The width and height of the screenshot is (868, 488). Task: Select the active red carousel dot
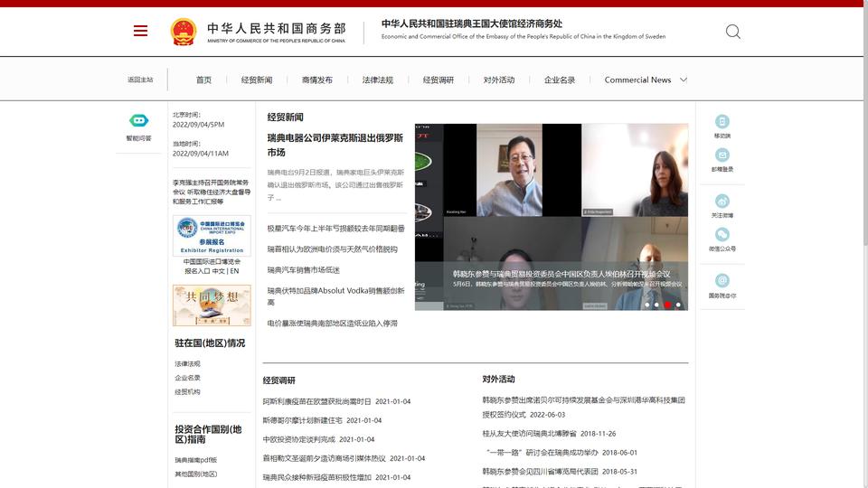(x=667, y=305)
